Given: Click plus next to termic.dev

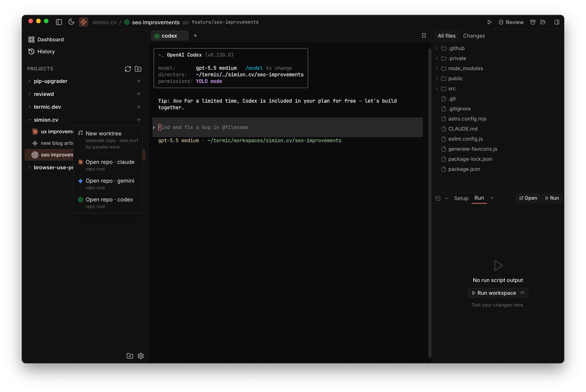Looking at the screenshot, I should [139, 107].
